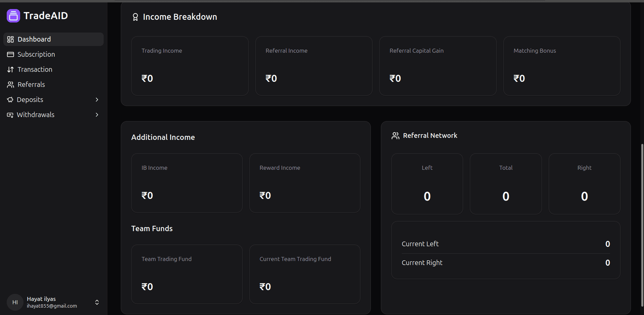Screen dimensions: 644x315
Task: Click the Reward Income card
Action: coord(305,183)
